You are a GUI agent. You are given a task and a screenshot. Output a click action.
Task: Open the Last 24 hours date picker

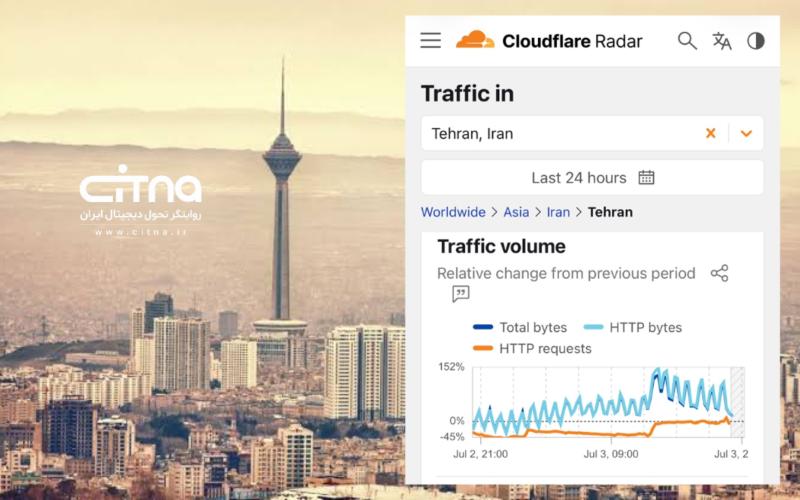tap(592, 178)
